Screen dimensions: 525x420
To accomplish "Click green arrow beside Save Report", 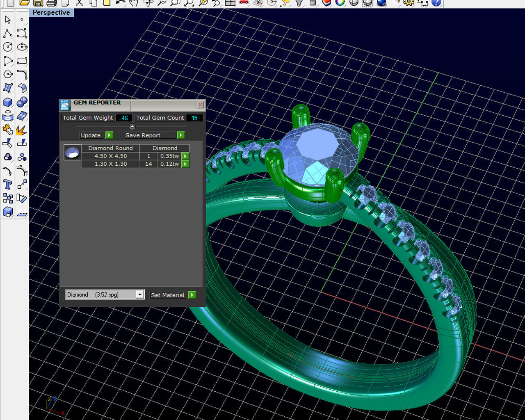I will click(180, 135).
